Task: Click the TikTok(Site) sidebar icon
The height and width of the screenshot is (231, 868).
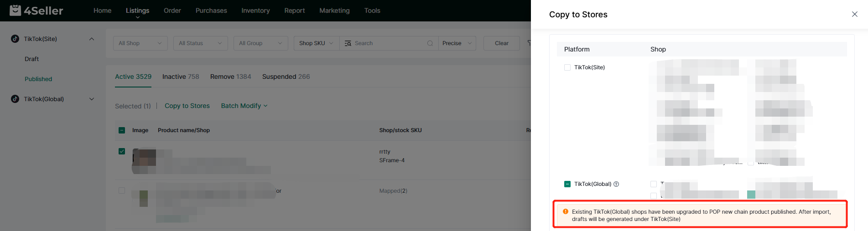Action: pyautogui.click(x=15, y=39)
